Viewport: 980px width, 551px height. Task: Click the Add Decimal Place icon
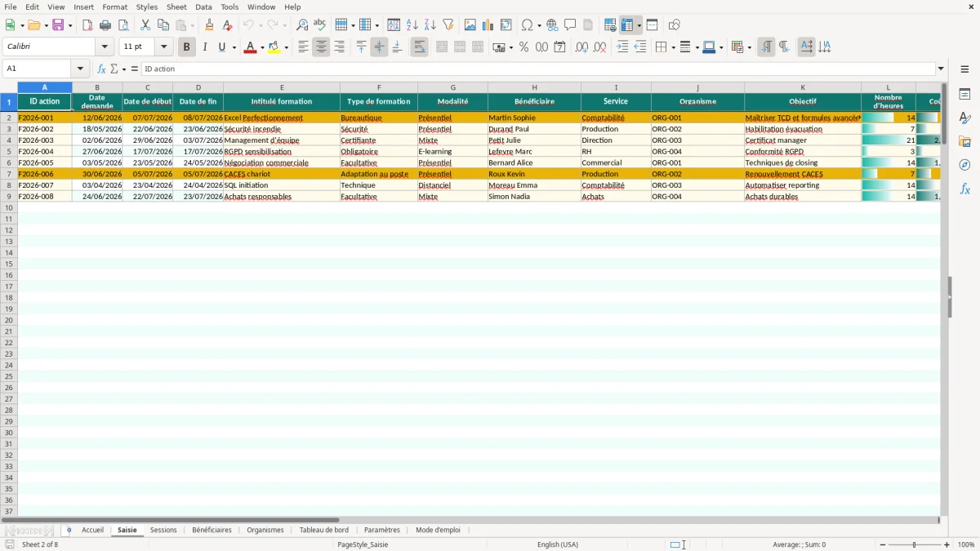coord(582,47)
